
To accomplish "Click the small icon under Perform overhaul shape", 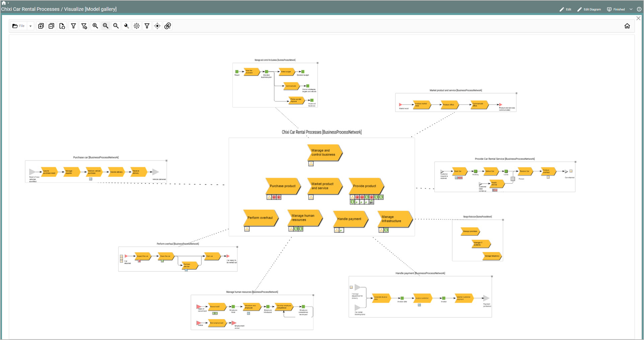I will coord(247,229).
